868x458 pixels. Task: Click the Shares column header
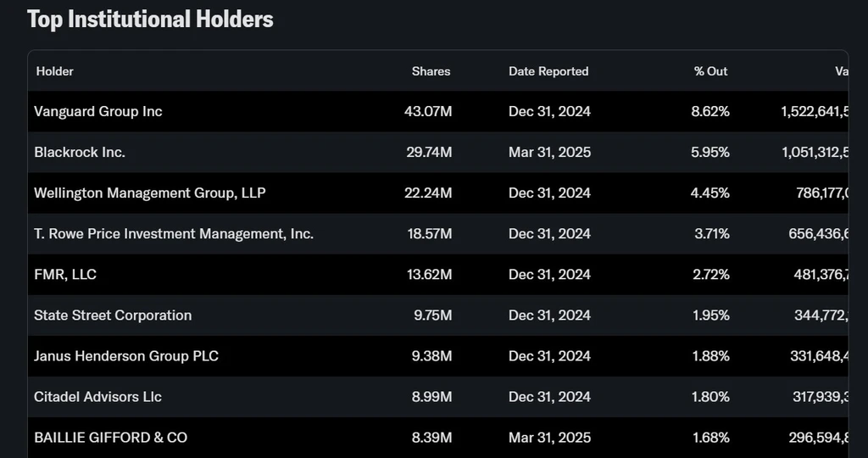pyautogui.click(x=431, y=71)
